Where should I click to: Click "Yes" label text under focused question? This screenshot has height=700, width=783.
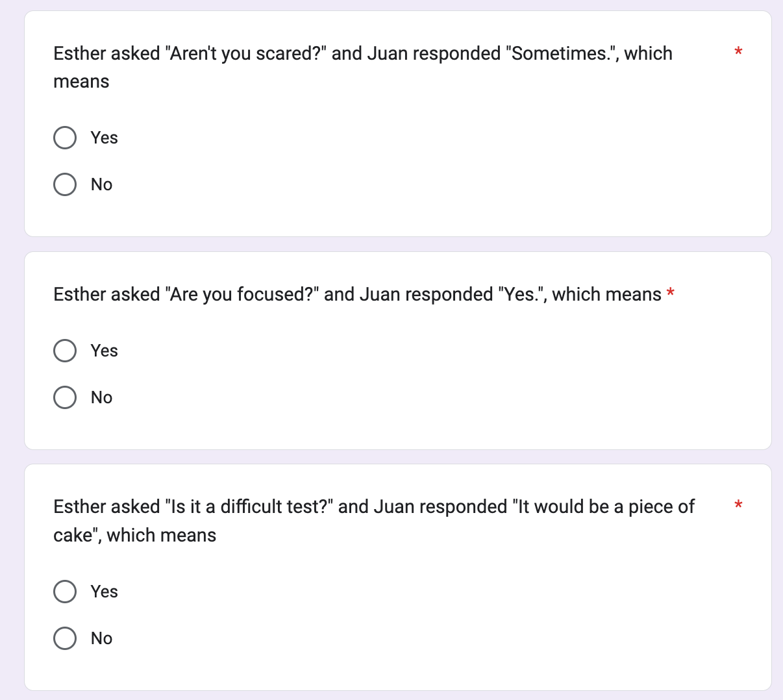[x=105, y=351]
